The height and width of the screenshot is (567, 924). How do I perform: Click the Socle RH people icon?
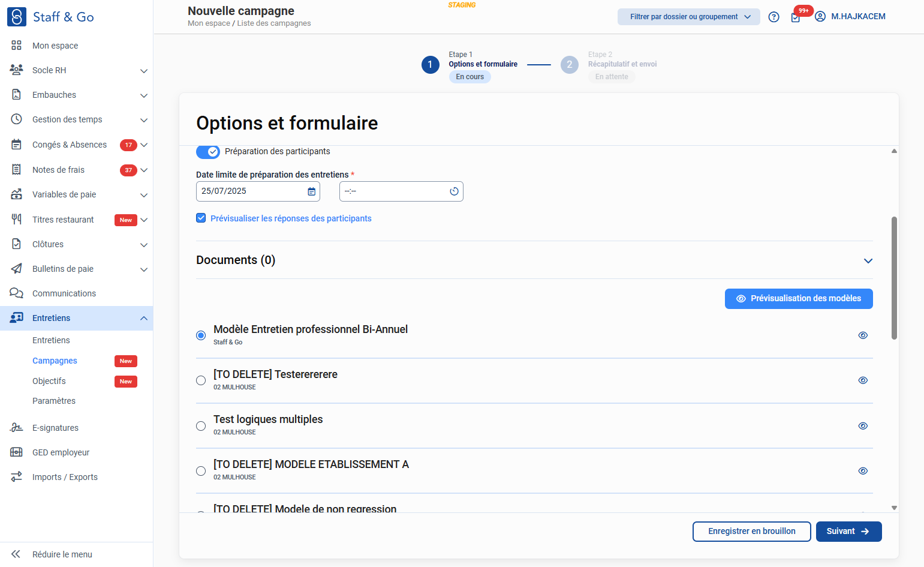click(x=17, y=70)
